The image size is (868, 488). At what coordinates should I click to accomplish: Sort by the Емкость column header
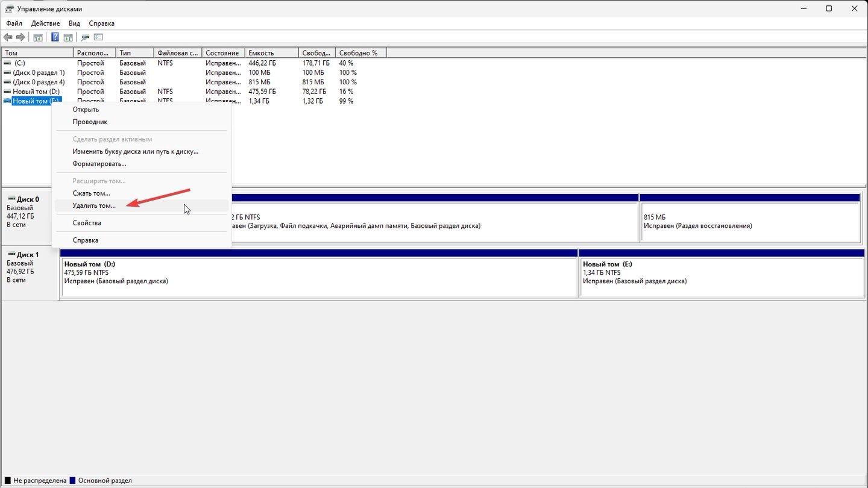(272, 53)
